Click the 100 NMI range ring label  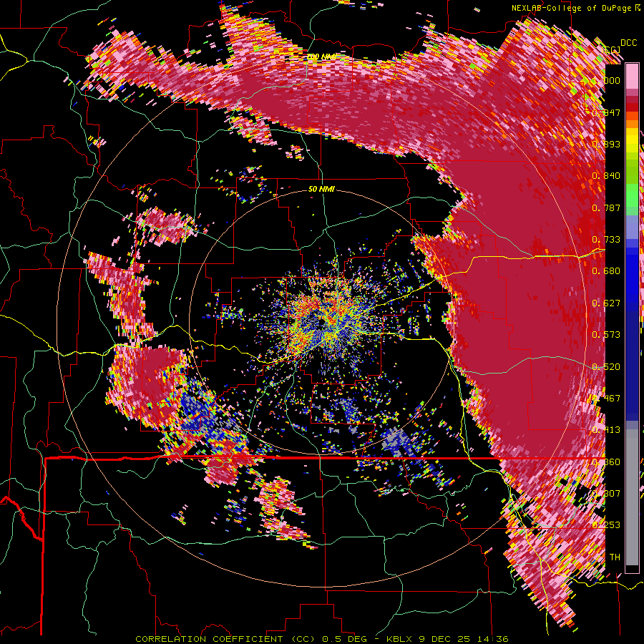coord(321,57)
